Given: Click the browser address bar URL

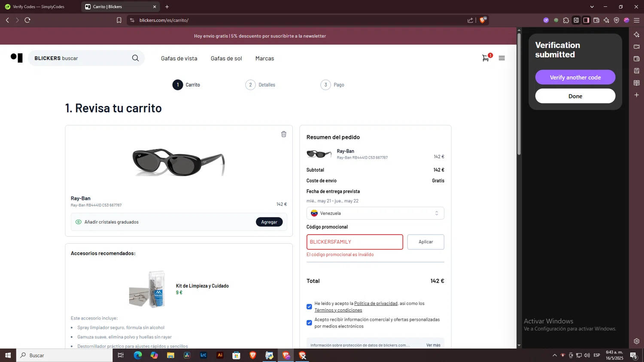Looking at the screenshot, I should point(164,20).
